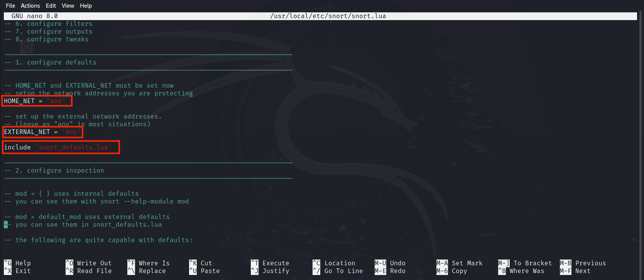Click the Where Was shortcut ^B
The width and height of the screenshot is (644, 280).
(x=521, y=271)
